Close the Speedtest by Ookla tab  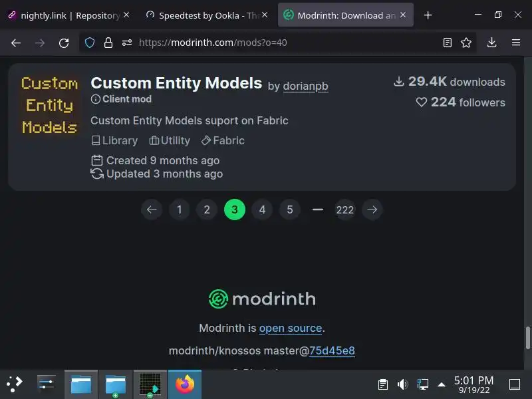pos(265,15)
